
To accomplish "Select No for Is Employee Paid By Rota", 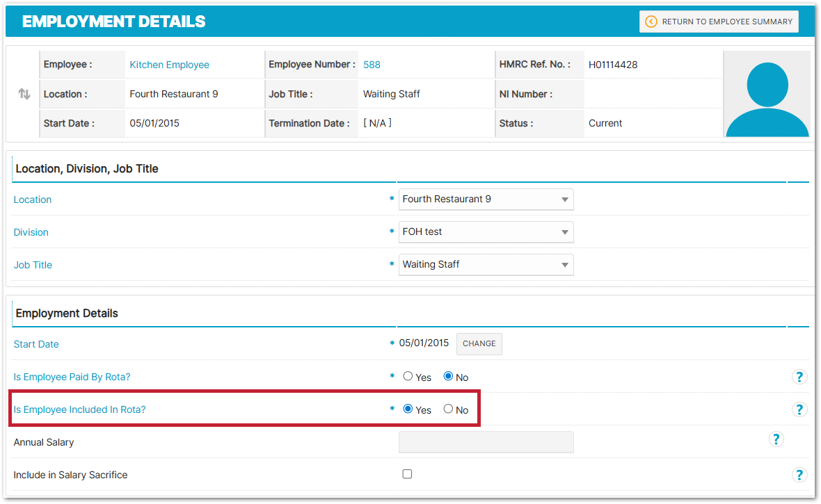I will pyautogui.click(x=448, y=376).
